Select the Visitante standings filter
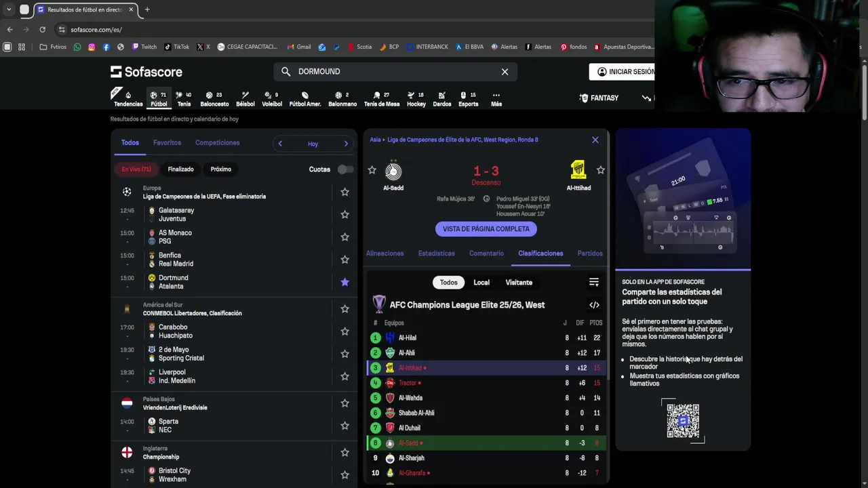This screenshot has width=868, height=488. click(x=519, y=283)
